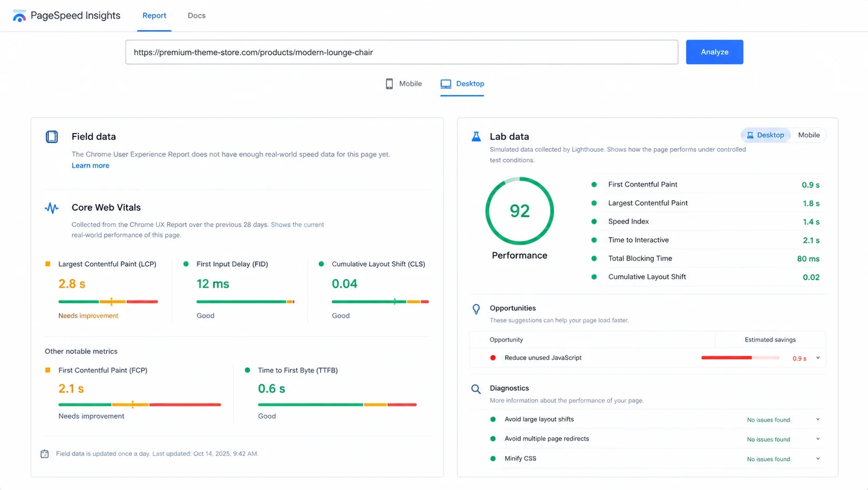This screenshot has height=490, width=868.
Task: Expand the Minify CSS diagnostic
Action: [x=818, y=459]
